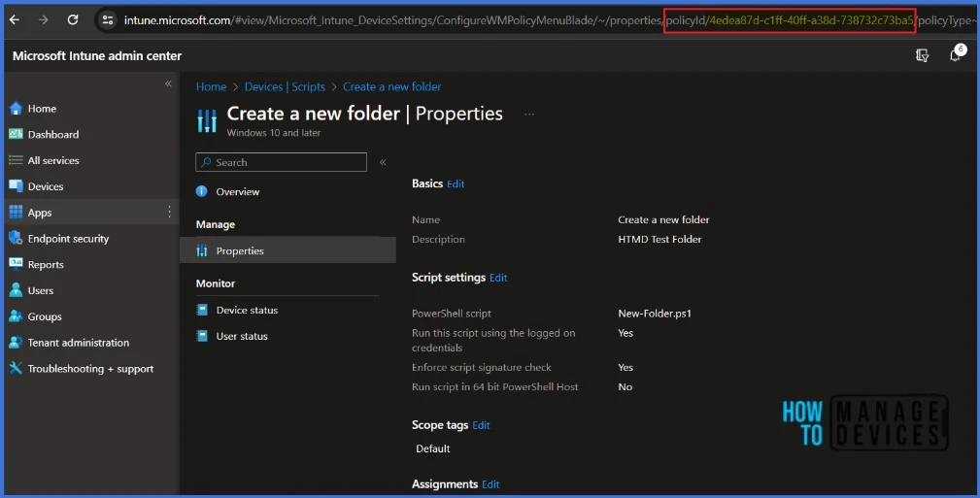The height and width of the screenshot is (498, 980).
Task: Select Device status under Monitor
Action: [x=247, y=311]
